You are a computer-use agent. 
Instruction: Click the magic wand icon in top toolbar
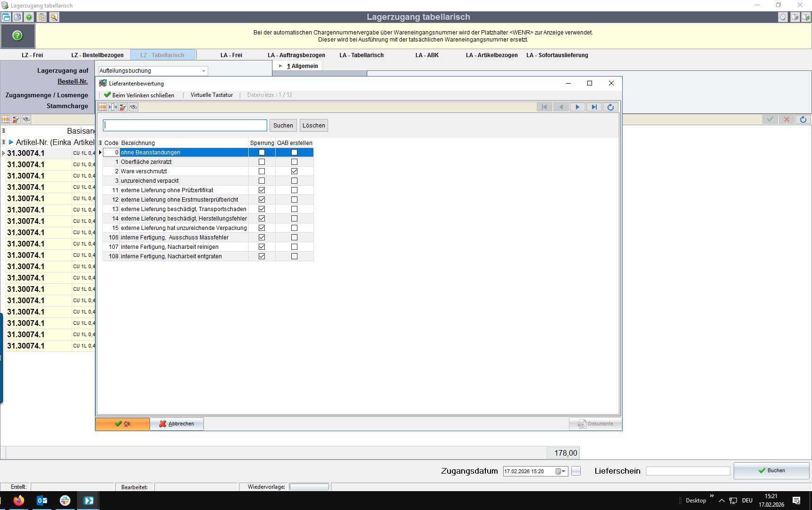coord(54,17)
